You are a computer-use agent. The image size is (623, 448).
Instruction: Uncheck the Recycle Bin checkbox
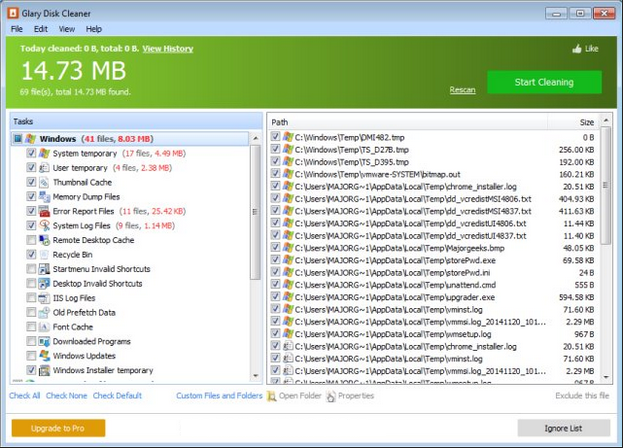tap(31, 254)
